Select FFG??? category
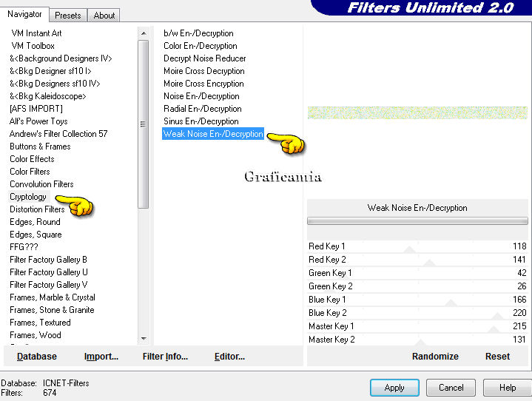 24,246
